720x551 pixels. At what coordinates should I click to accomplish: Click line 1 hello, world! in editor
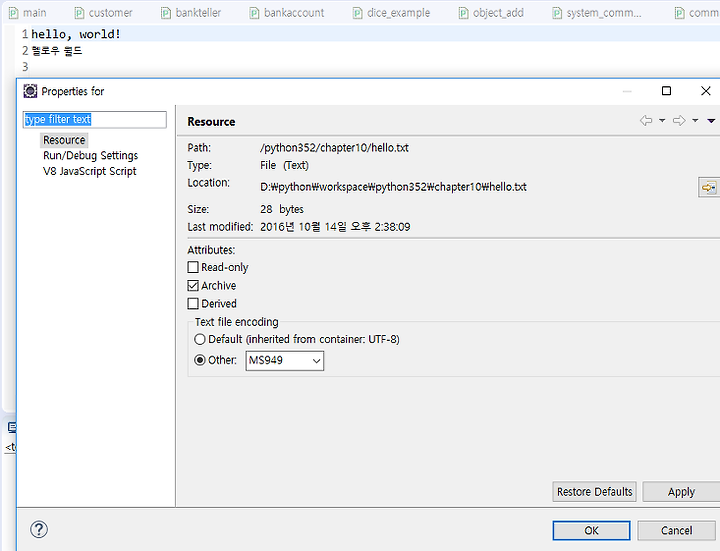(76, 34)
